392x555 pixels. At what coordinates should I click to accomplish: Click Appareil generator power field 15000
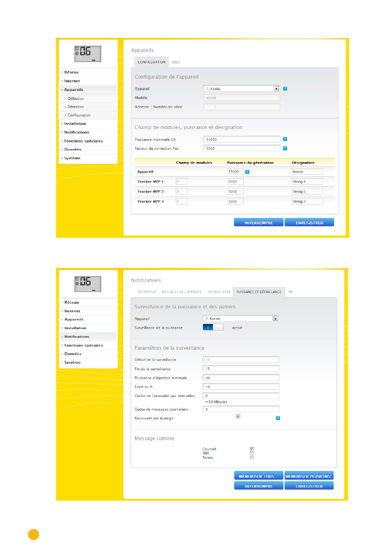pos(235,172)
